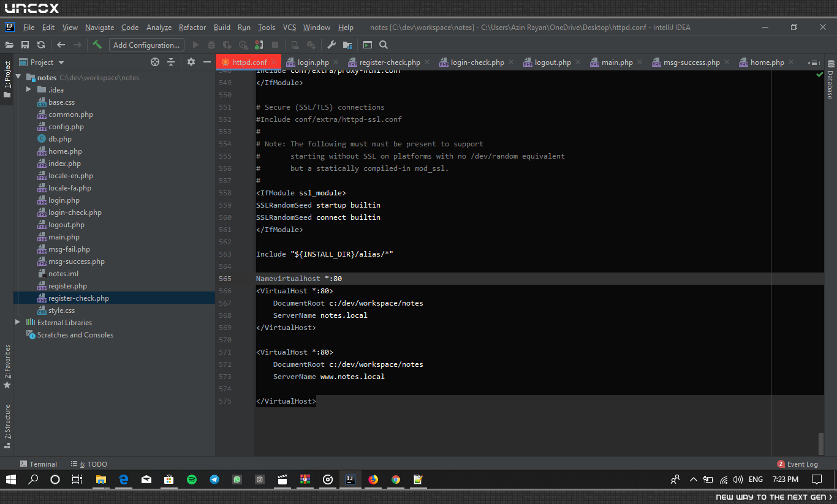Viewport: 837px width, 504px height.
Task: Open the Database side panel
Action: click(830, 80)
